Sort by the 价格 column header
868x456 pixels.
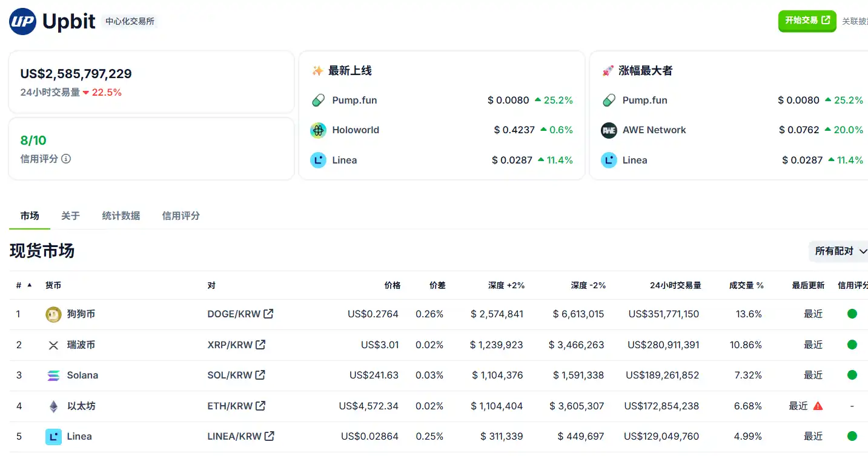click(393, 285)
